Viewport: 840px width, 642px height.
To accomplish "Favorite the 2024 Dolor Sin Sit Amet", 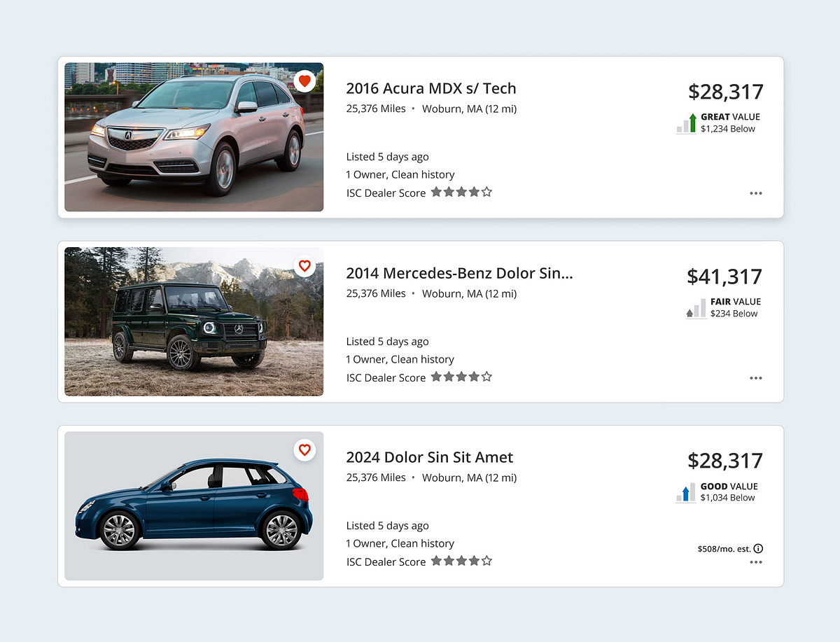I will [x=305, y=450].
